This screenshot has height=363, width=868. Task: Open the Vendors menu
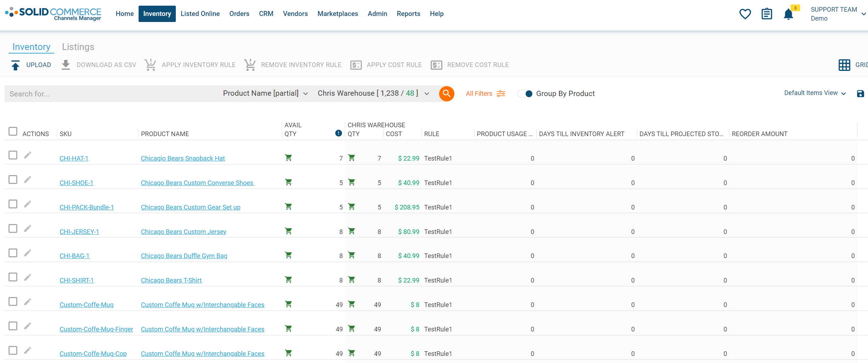click(x=295, y=14)
